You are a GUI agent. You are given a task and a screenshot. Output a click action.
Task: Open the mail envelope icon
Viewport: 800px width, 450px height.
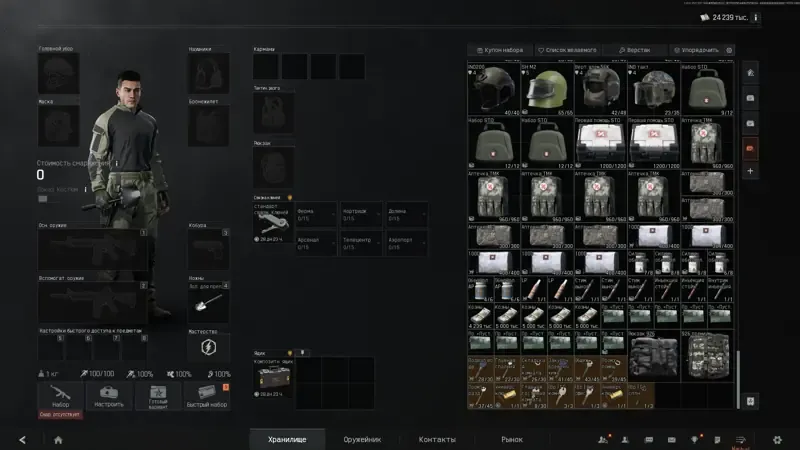tap(671, 440)
